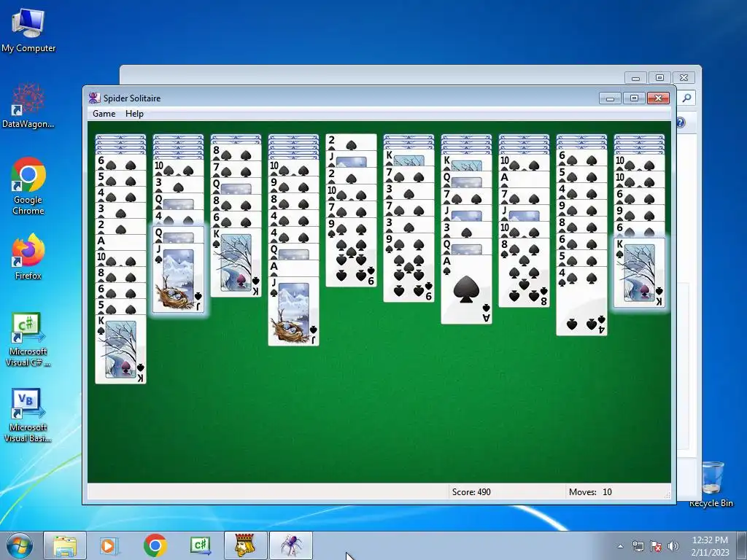Maximize the Spider Solitaire window
The width and height of the screenshot is (747, 560).
pyautogui.click(x=634, y=98)
